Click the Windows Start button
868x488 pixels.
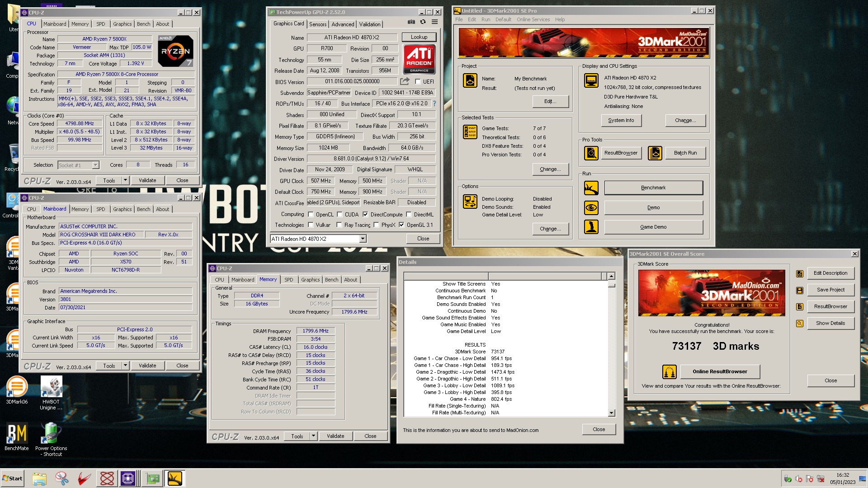12,479
